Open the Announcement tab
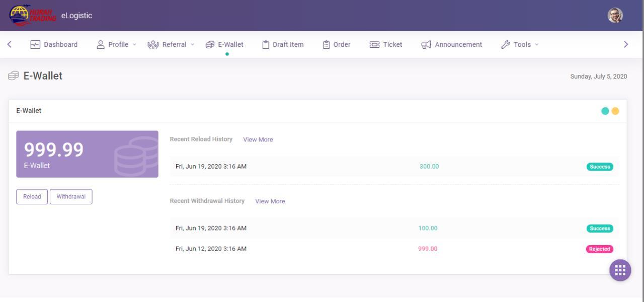 pyautogui.click(x=452, y=44)
